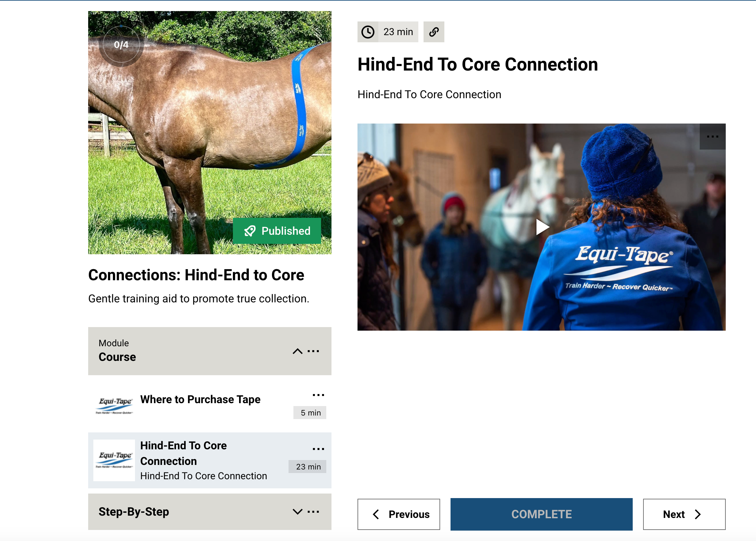Open the video options ellipsis menu

(712, 137)
